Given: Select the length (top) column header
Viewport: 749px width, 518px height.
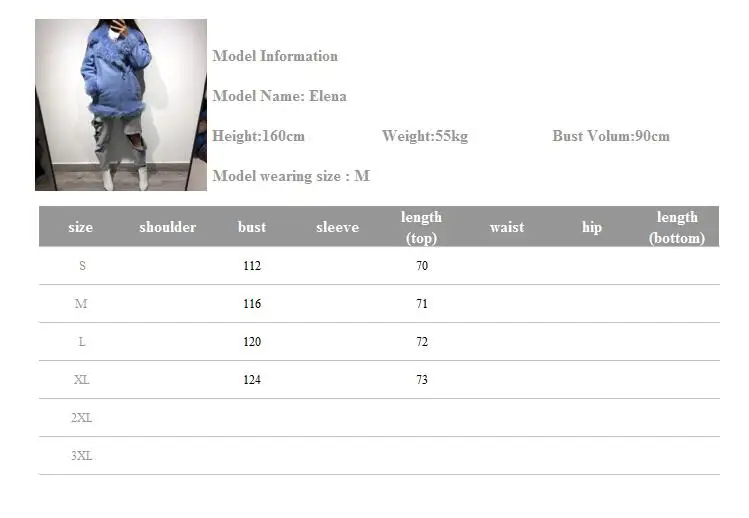Looking at the screenshot, I should [421, 227].
